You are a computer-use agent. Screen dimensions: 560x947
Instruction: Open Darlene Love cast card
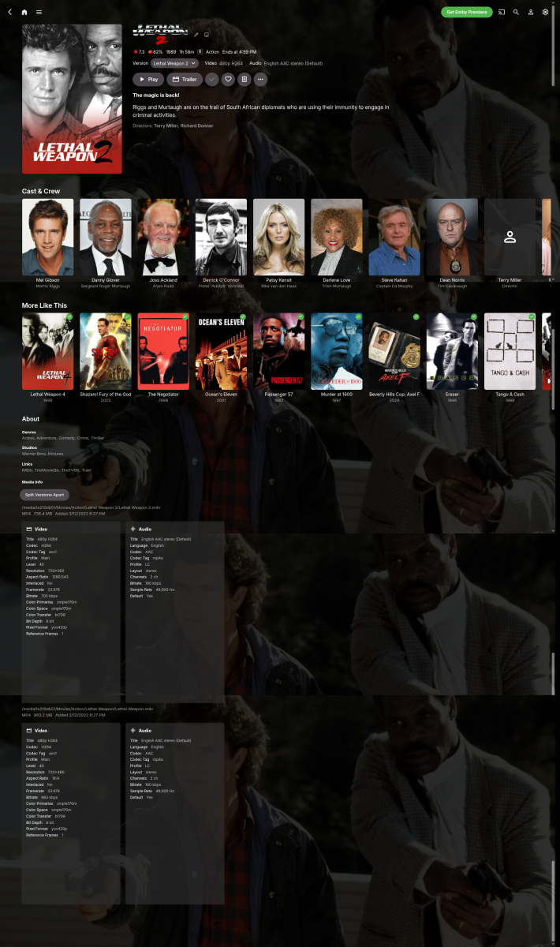(337, 237)
